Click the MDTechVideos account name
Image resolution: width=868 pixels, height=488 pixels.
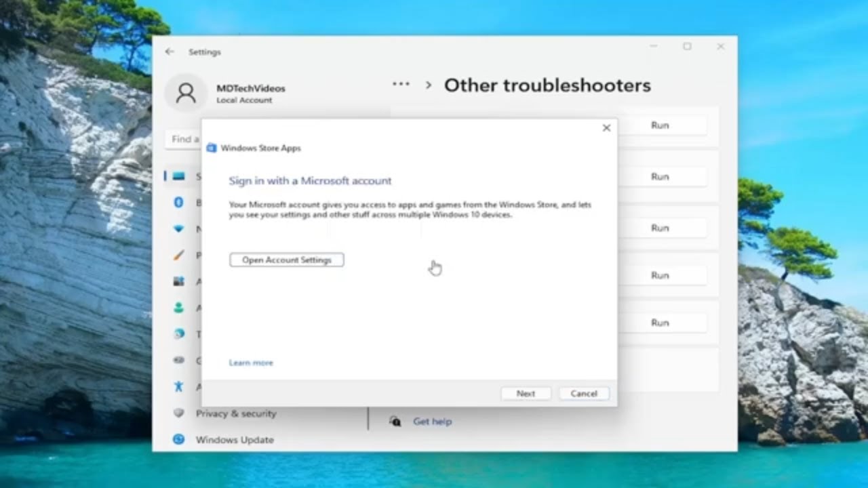251,88
